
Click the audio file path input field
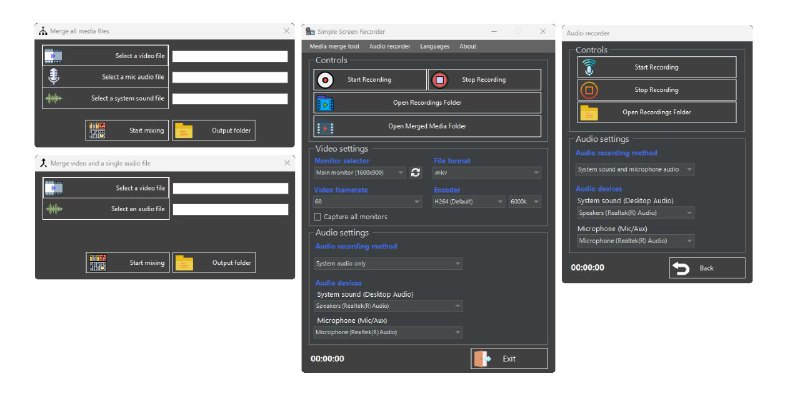230,209
